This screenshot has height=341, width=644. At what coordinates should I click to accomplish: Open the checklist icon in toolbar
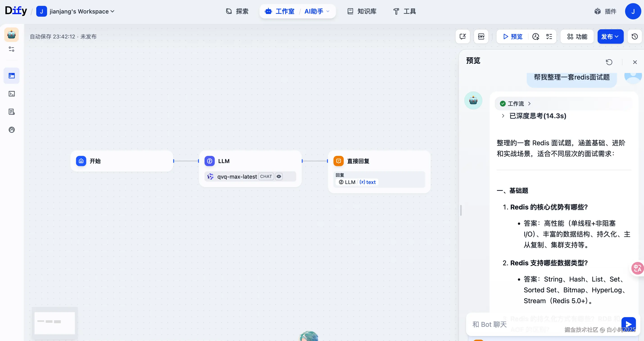[549, 36]
